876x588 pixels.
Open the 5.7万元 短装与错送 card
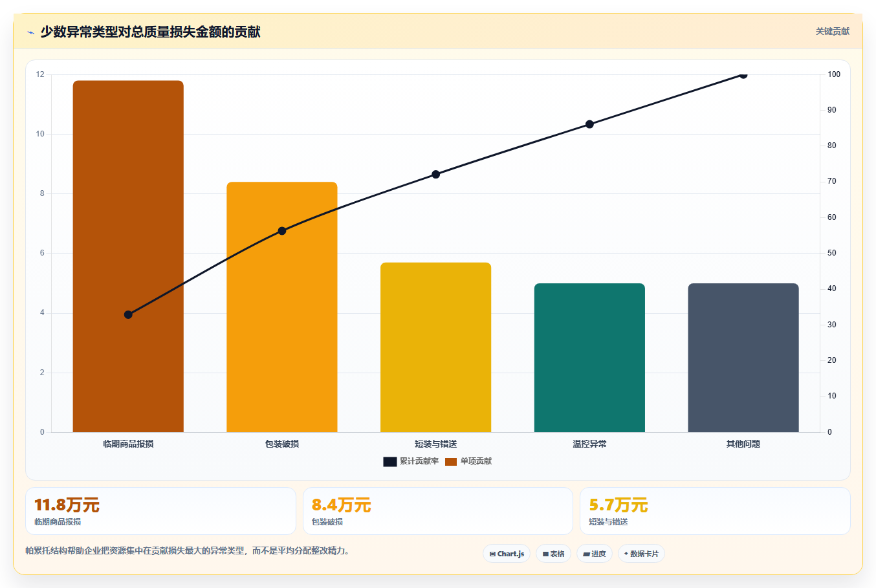point(715,511)
